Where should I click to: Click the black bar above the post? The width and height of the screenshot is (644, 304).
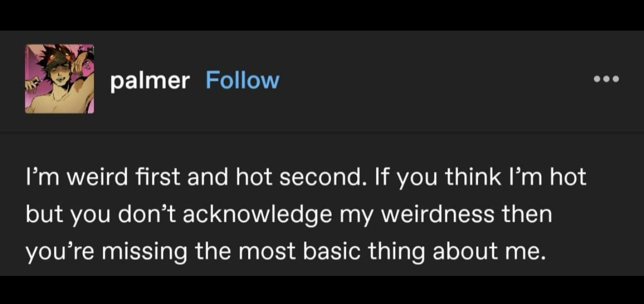322,14
